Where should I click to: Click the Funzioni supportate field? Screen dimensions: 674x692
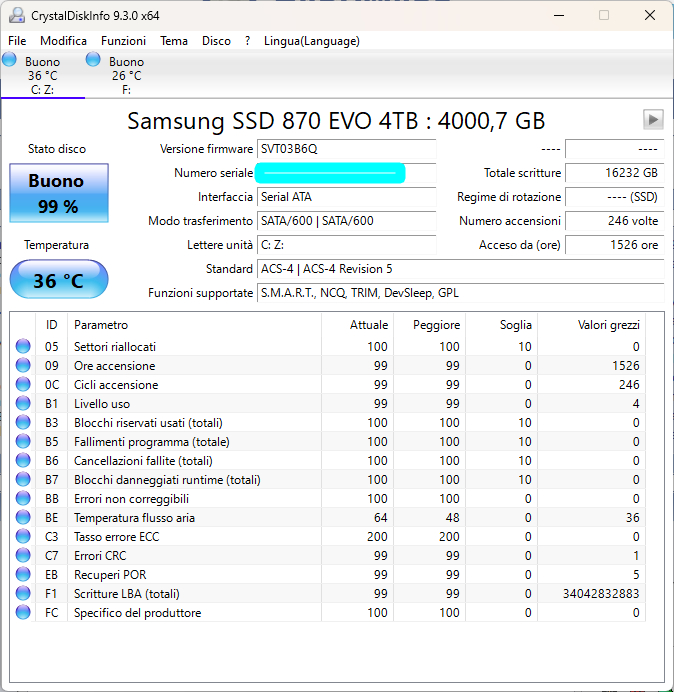[x=460, y=293]
